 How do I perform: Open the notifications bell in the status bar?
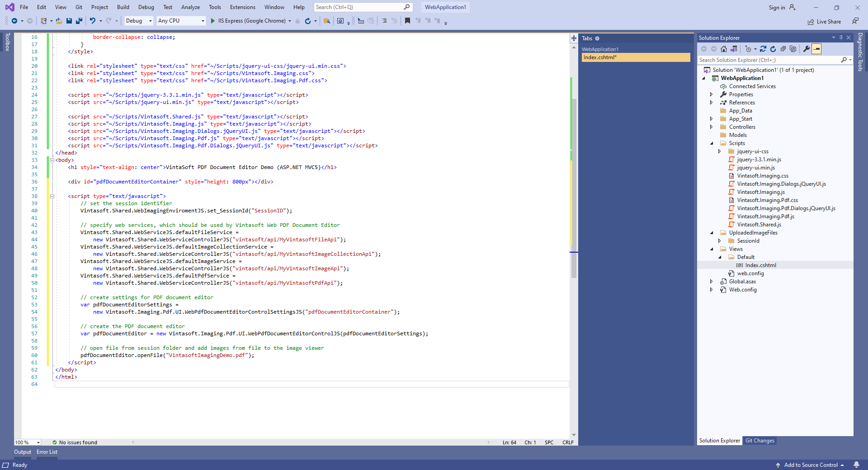(x=856, y=465)
